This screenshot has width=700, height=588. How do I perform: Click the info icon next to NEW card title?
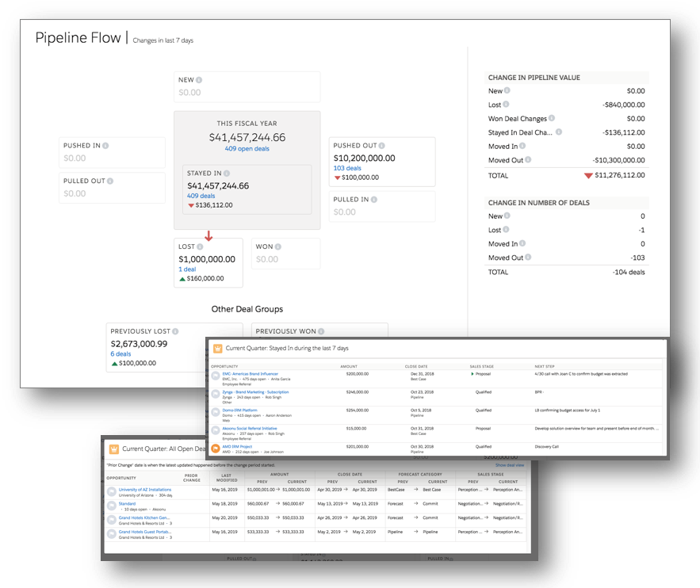click(199, 80)
